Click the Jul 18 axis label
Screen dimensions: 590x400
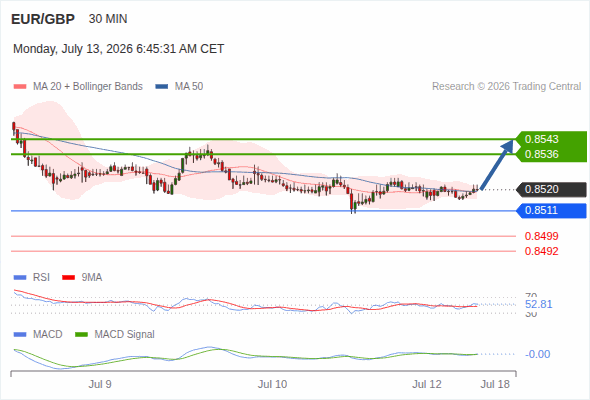click(x=495, y=385)
